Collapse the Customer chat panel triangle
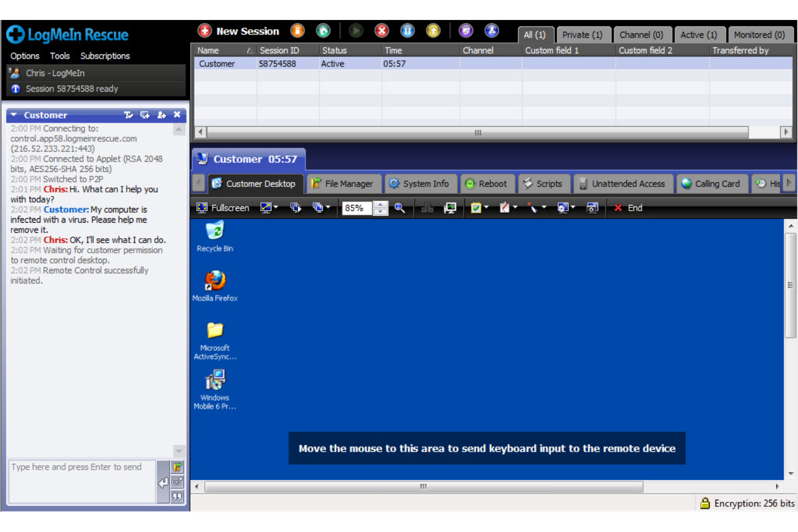The width and height of the screenshot is (798, 532). point(14,115)
